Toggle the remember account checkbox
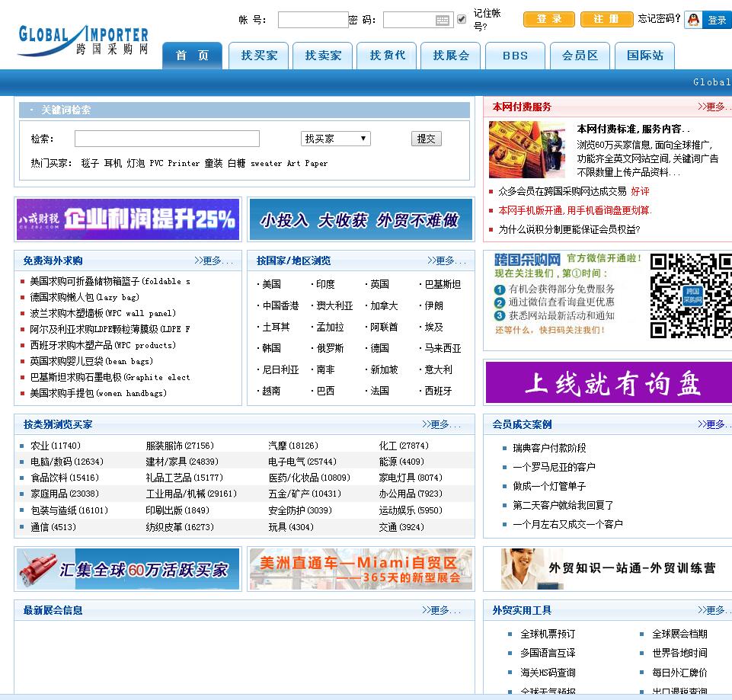The width and height of the screenshot is (732, 700). click(462, 19)
